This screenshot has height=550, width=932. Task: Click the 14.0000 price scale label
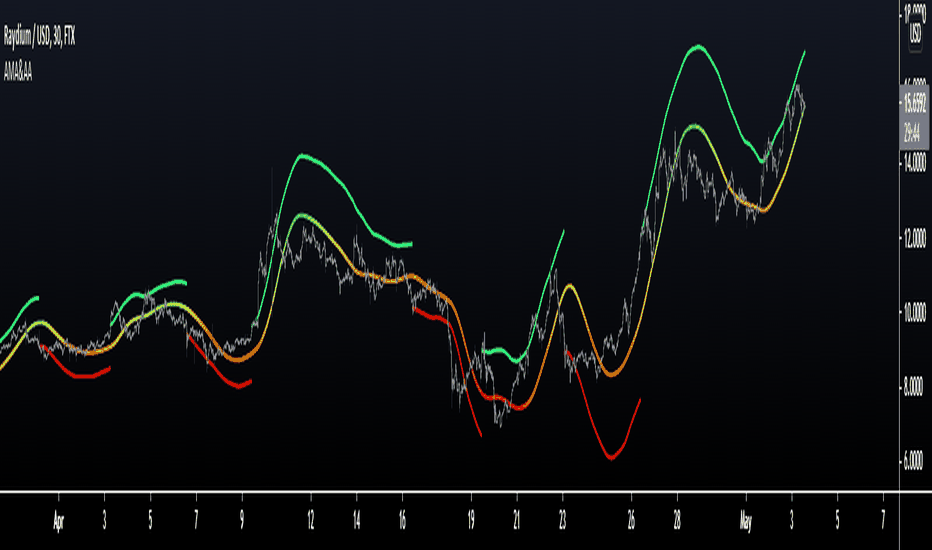click(915, 162)
